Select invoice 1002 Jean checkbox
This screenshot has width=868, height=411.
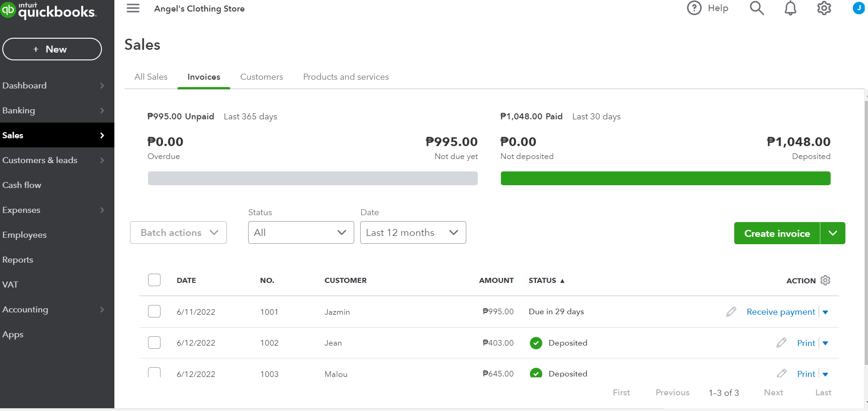[x=154, y=342]
